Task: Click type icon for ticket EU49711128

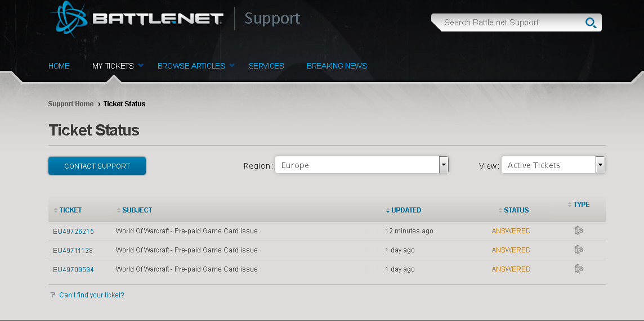Action: [x=579, y=249]
